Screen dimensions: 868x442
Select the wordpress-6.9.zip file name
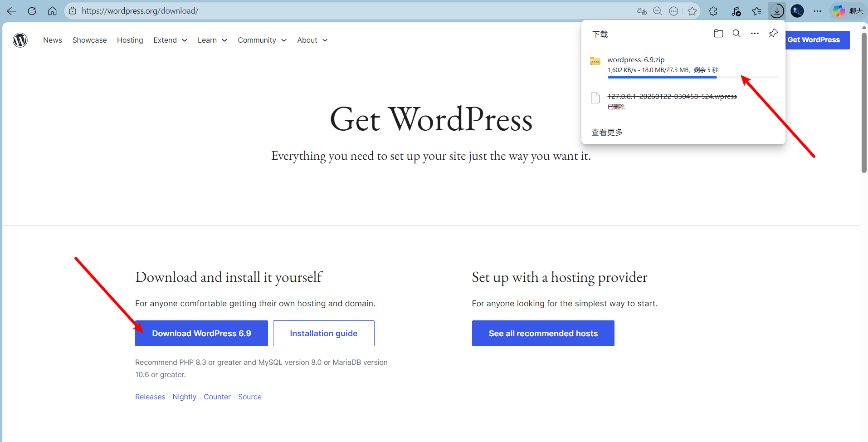click(x=636, y=60)
